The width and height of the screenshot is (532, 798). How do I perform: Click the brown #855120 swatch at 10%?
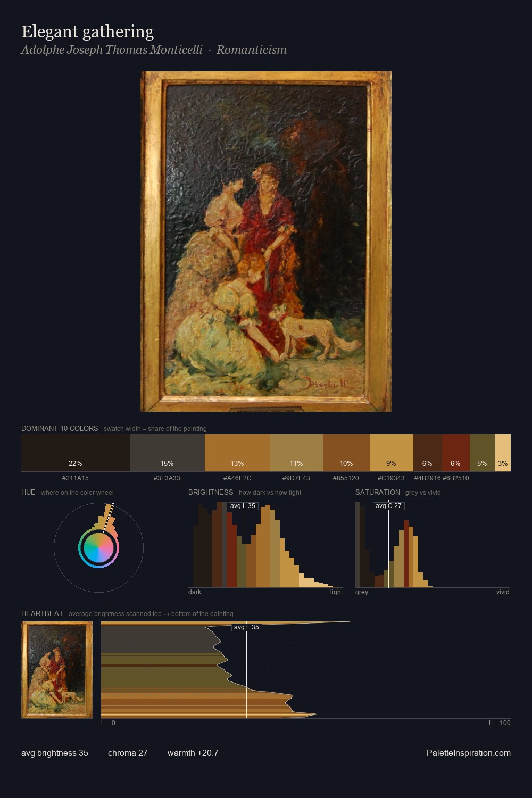346,453
